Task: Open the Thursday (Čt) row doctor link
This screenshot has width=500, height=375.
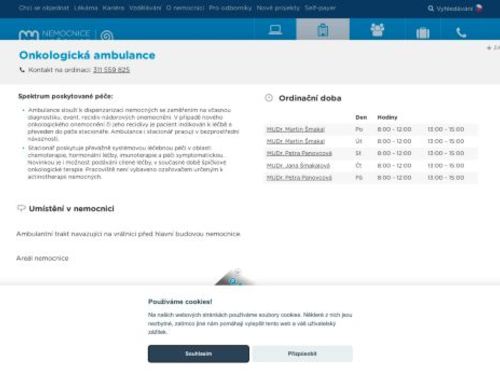Action: [298, 166]
